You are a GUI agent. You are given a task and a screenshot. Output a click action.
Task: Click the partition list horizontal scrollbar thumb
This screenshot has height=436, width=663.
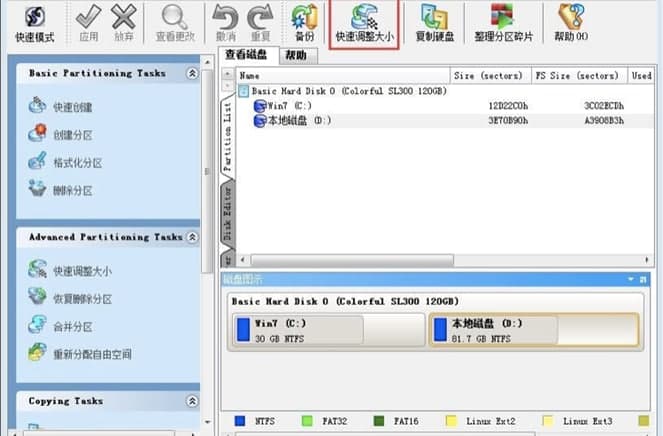point(352,260)
